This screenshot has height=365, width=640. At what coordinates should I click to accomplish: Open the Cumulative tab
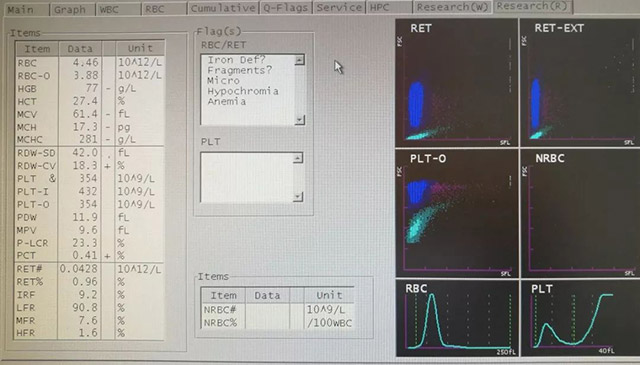[223, 8]
